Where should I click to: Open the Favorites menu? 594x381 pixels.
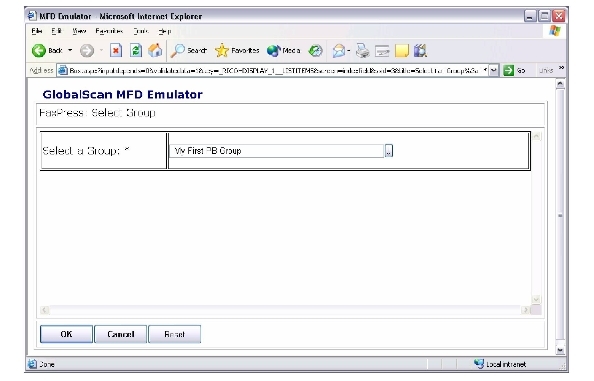[x=109, y=31]
